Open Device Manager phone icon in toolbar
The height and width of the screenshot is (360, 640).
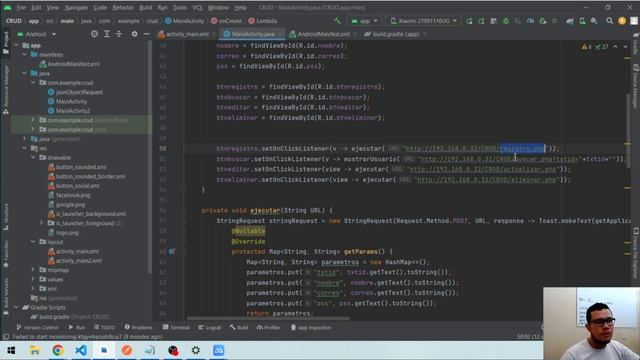pyautogui.click(x=582, y=21)
